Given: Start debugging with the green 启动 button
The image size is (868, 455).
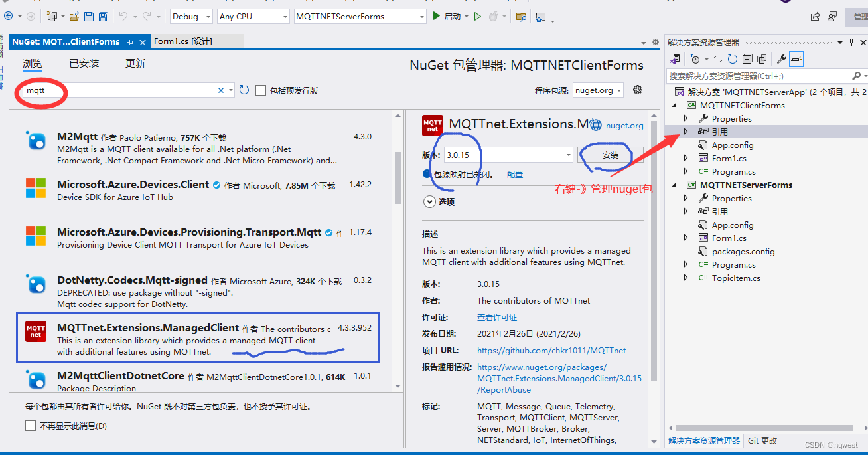Looking at the screenshot, I should [447, 16].
